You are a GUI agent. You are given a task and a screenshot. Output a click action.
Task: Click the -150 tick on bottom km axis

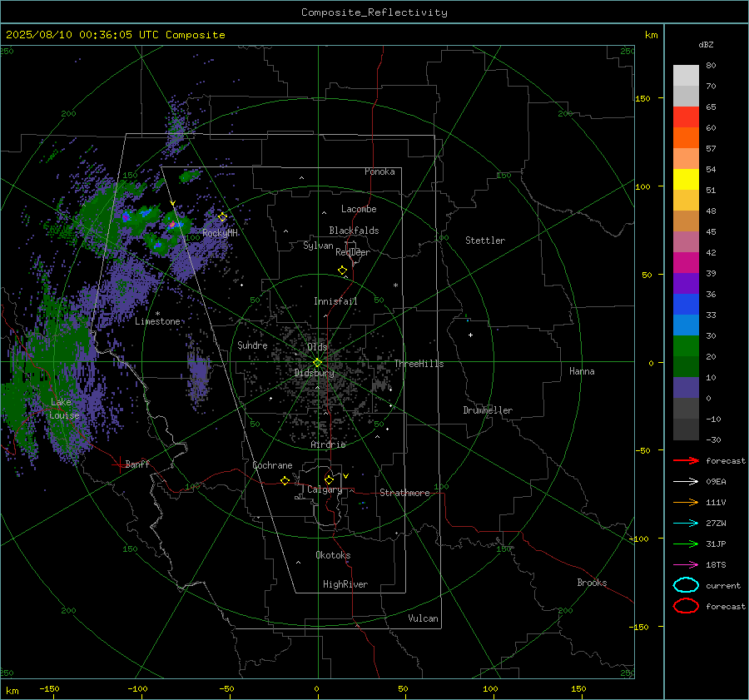(49, 688)
